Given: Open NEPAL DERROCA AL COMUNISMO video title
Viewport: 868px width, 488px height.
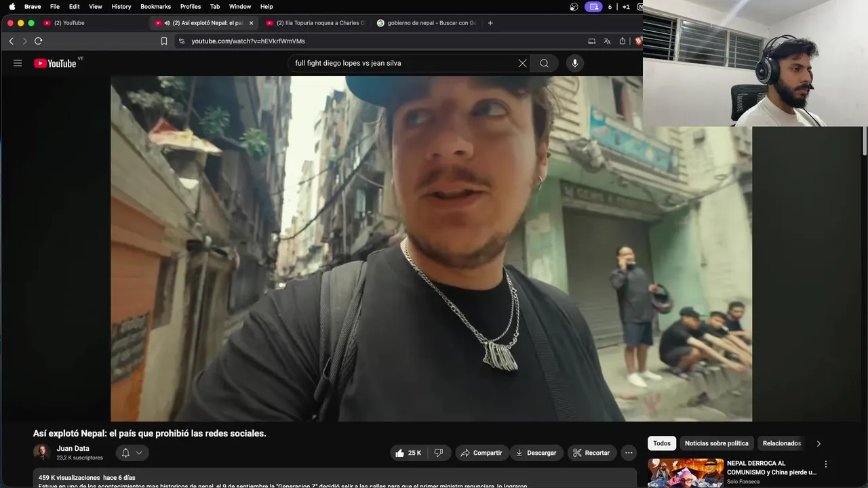Looking at the screenshot, I should [x=772, y=468].
